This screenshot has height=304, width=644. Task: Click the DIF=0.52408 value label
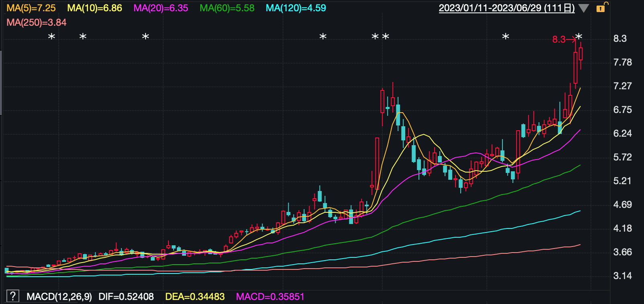pyautogui.click(x=126, y=297)
